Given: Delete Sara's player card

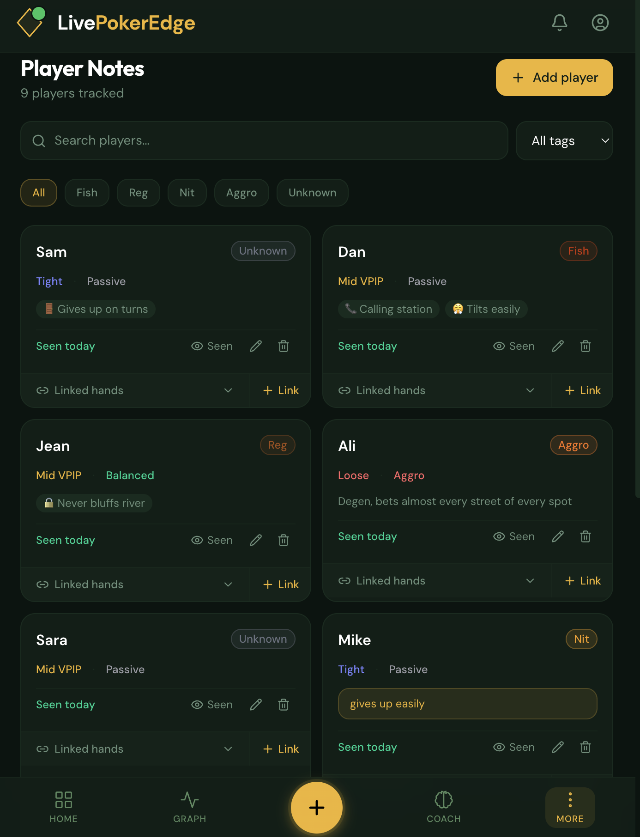Looking at the screenshot, I should click(284, 705).
